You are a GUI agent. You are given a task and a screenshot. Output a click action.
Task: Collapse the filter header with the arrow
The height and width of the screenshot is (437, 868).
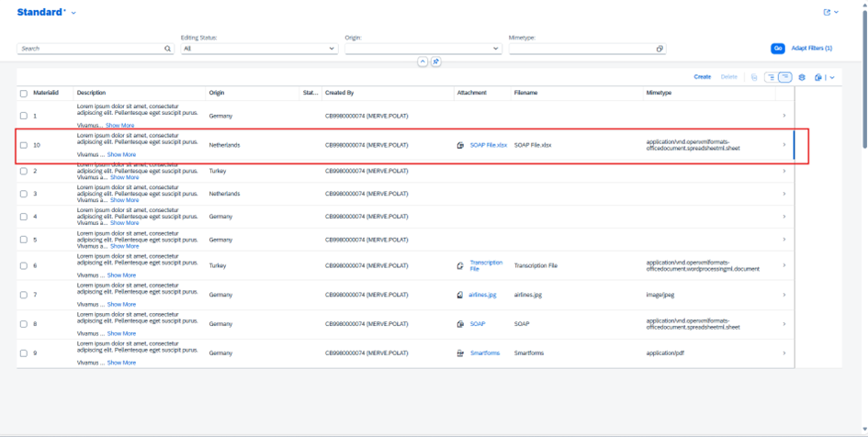(x=423, y=62)
